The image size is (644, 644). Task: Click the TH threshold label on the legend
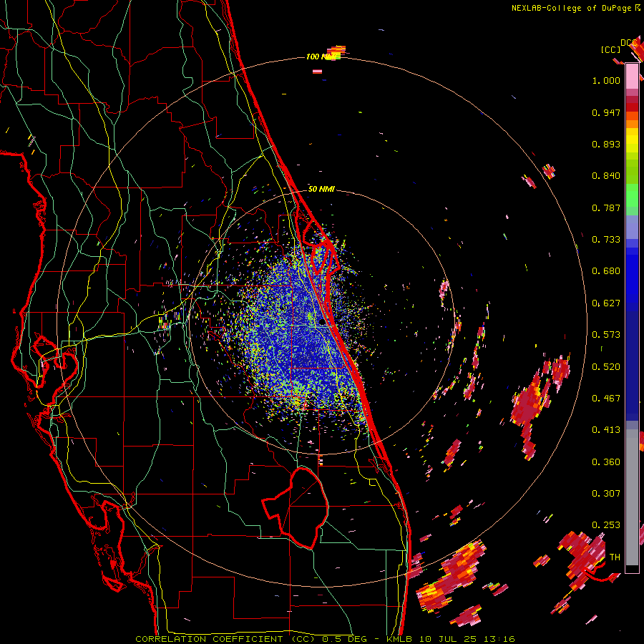615,557
